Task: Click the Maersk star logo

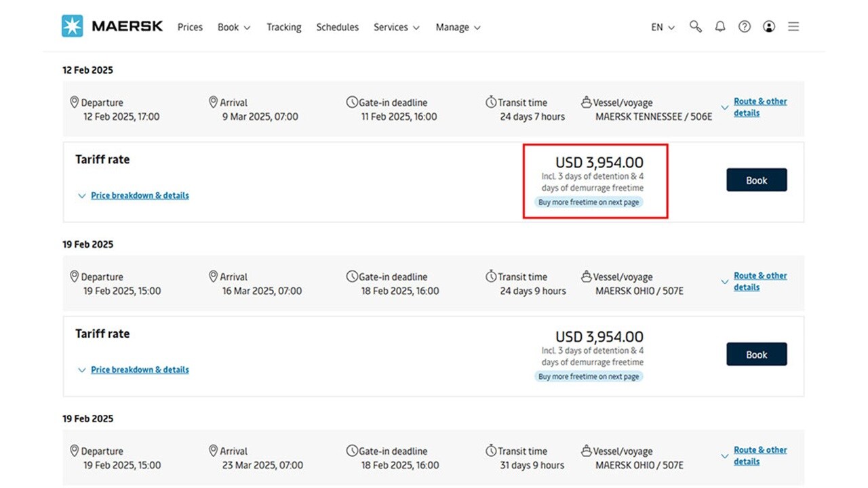Action: pos(72,26)
